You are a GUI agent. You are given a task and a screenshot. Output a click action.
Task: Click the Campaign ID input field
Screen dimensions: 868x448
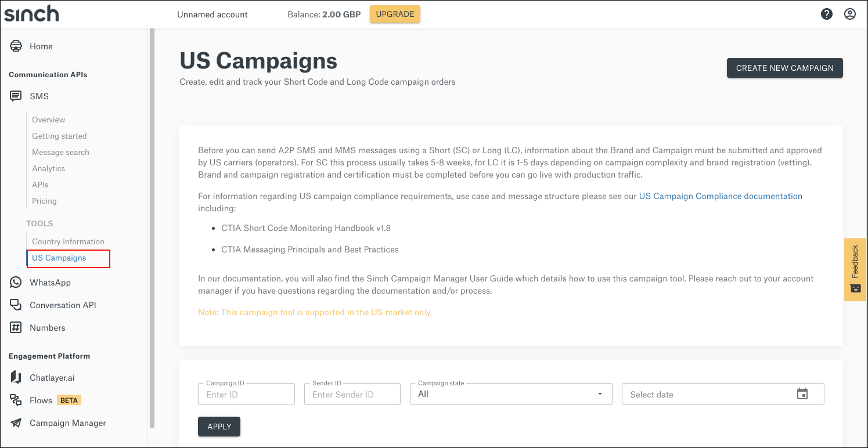(246, 395)
